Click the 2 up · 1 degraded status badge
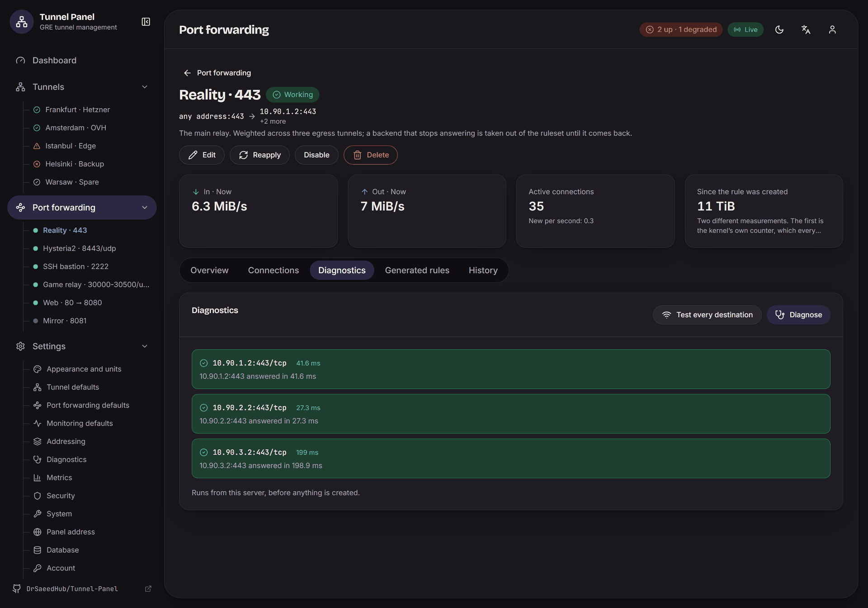The width and height of the screenshot is (868, 608). pyautogui.click(x=681, y=29)
